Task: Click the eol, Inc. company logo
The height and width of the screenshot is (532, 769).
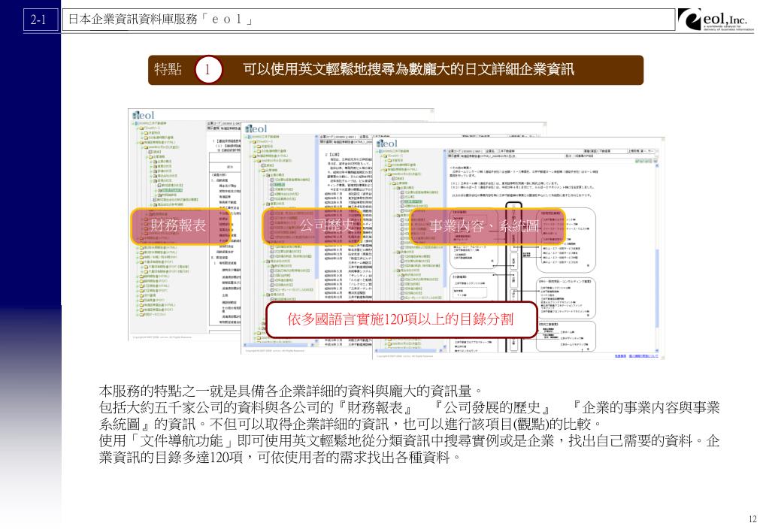Action: 716,20
